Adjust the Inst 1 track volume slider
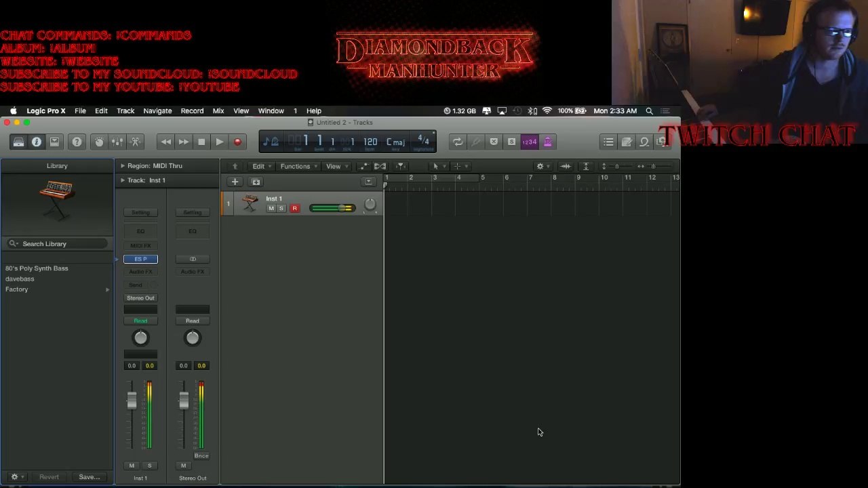868x488 pixels. pos(332,208)
